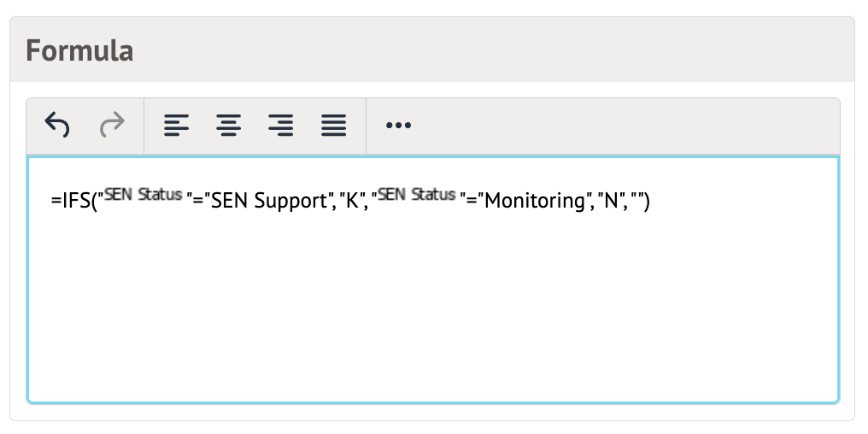Viewport: 868px width, 434px height.
Task: Align formula text to the left
Action: click(x=176, y=126)
